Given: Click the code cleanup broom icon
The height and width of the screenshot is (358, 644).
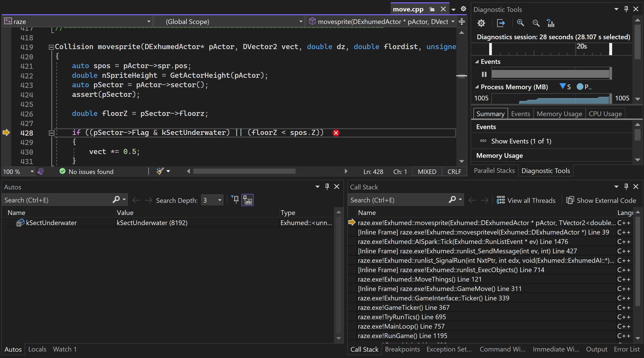Looking at the screenshot, I should (160, 171).
